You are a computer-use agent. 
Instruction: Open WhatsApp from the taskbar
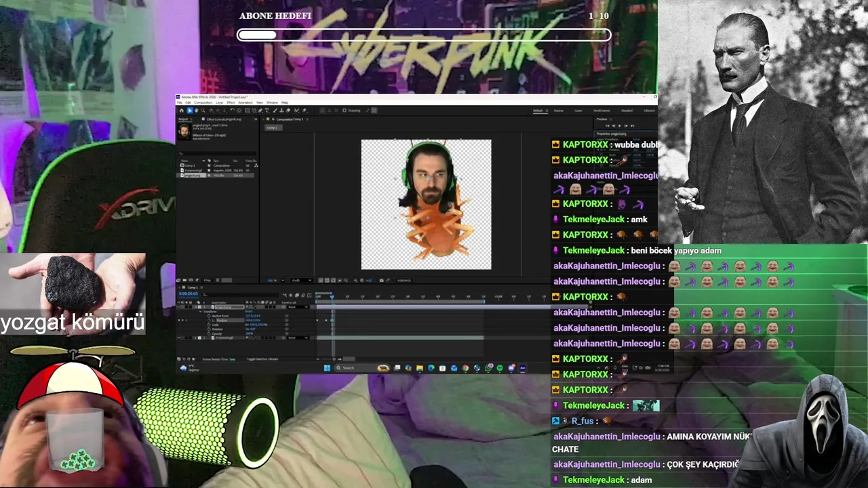coord(488,368)
